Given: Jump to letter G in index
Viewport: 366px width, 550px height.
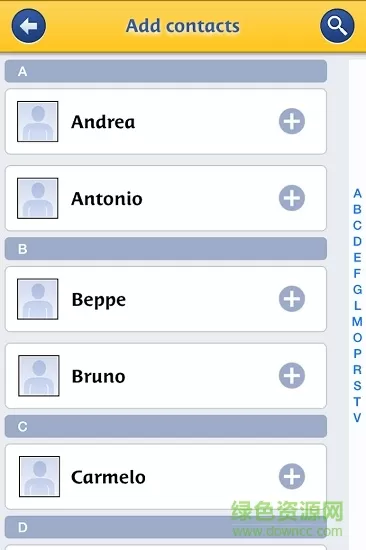Looking at the screenshot, I should tap(357, 289).
